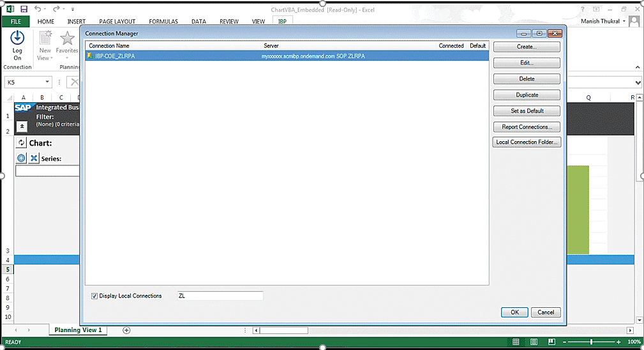Click the add series plus icon
The height and width of the screenshot is (350, 644).
click(x=21, y=158)
